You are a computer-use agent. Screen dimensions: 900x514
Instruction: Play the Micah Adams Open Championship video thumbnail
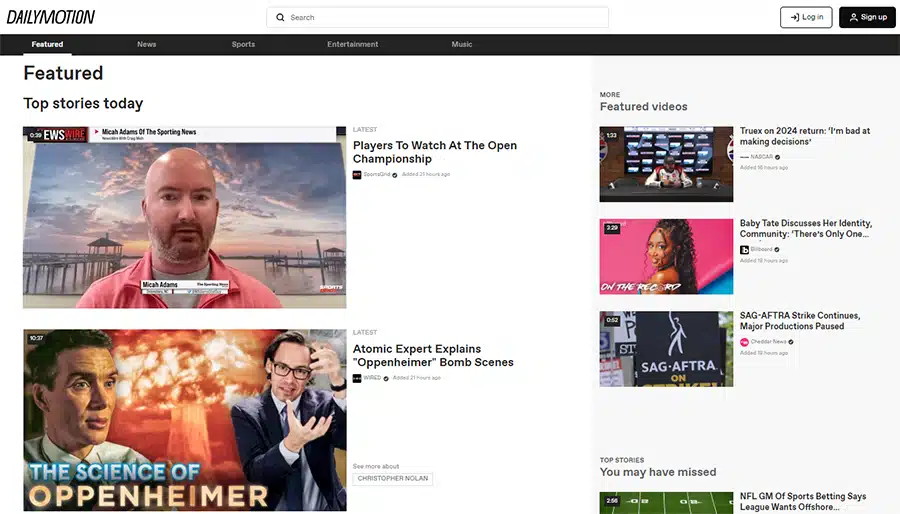185,217
